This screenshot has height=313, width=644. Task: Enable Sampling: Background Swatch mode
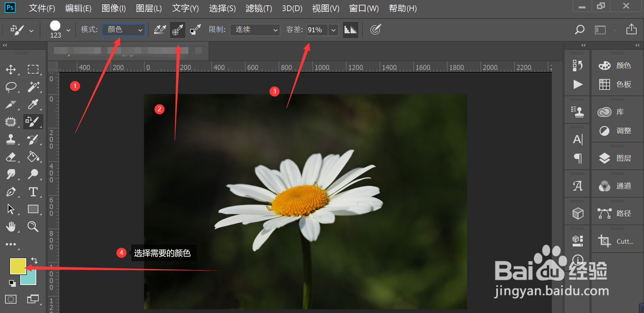coord(195,30)
